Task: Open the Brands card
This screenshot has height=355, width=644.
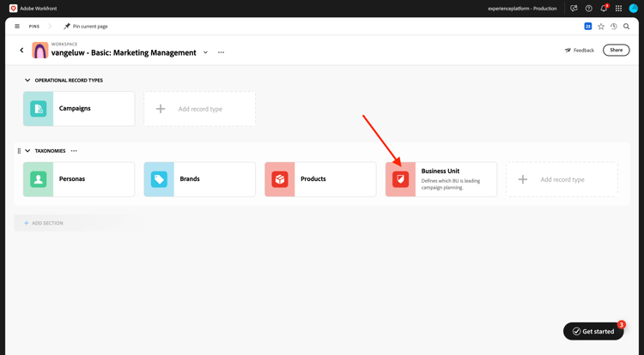Action: (199, 179)
